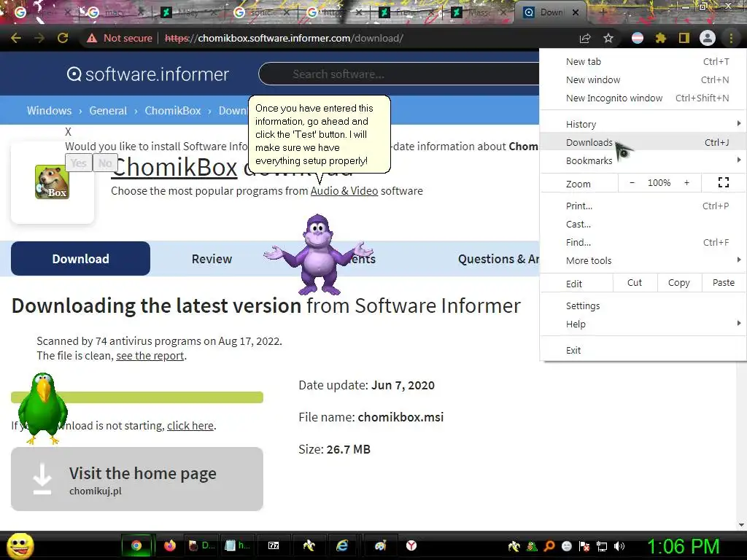
Task: Open the Paint palette taskbar icon
Action: [x=380, y=545]
